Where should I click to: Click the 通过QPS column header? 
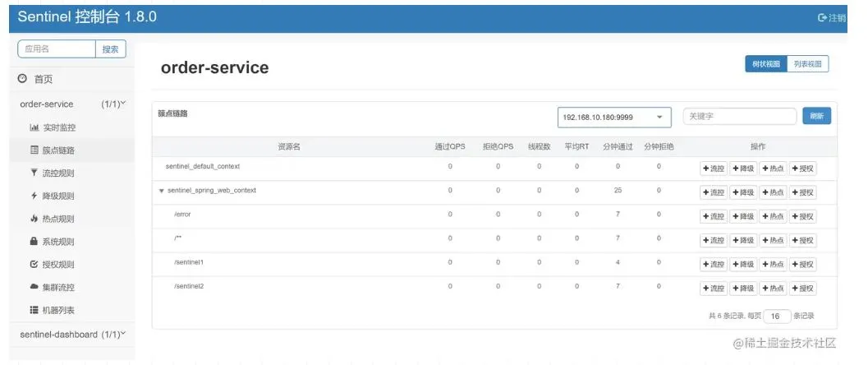450,147
